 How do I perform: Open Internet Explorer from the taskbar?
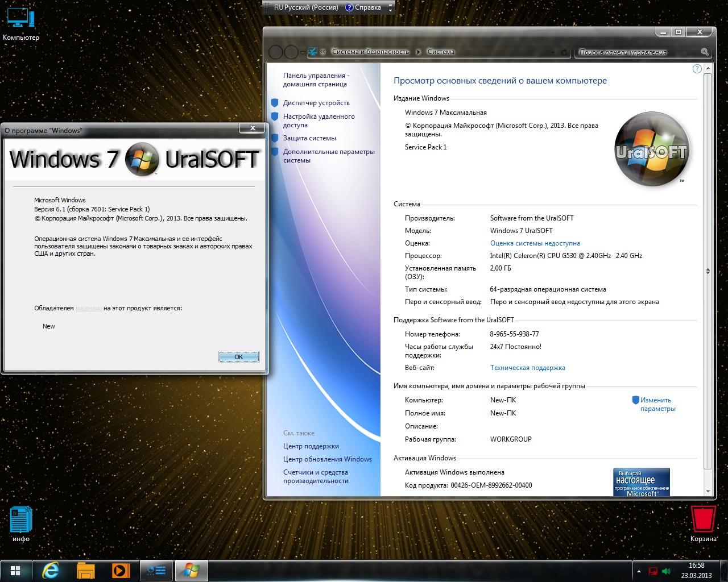(x=51, y=570)
